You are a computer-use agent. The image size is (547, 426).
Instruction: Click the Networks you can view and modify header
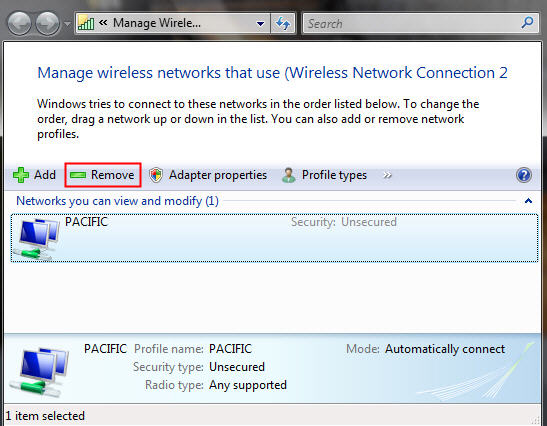point(117,201)
